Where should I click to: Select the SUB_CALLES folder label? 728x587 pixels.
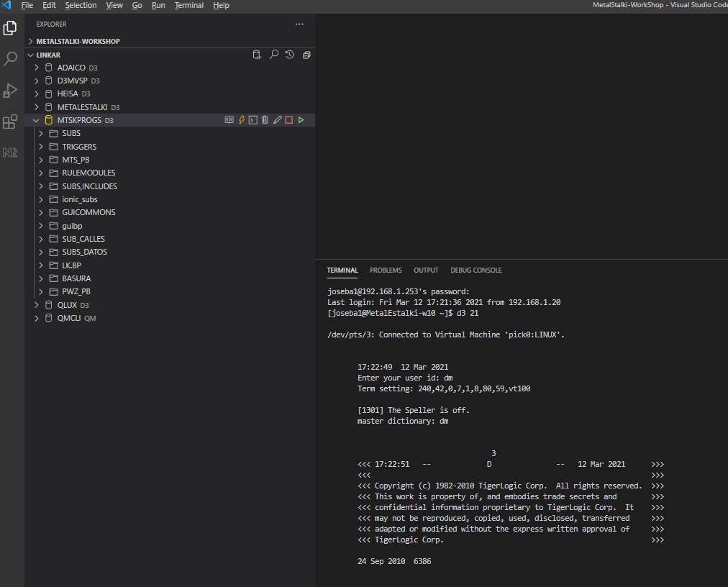coord(83,239)
